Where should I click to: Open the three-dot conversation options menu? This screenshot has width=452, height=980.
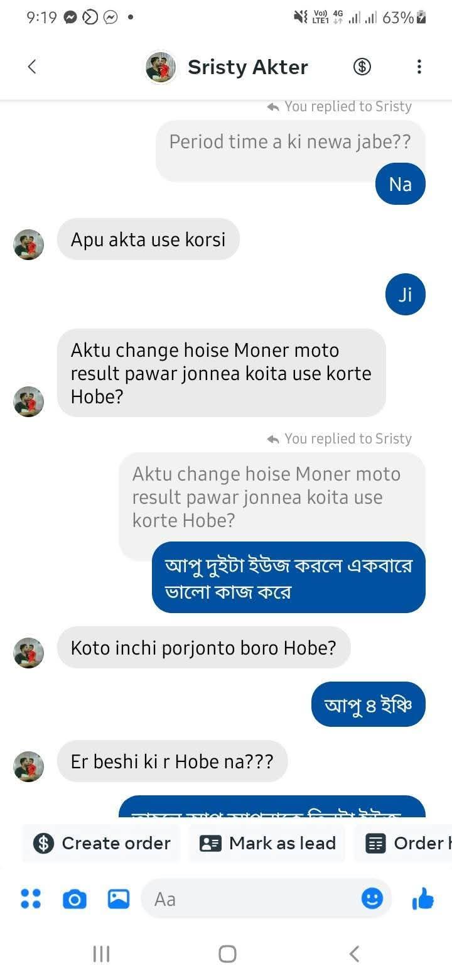(419, 67)
